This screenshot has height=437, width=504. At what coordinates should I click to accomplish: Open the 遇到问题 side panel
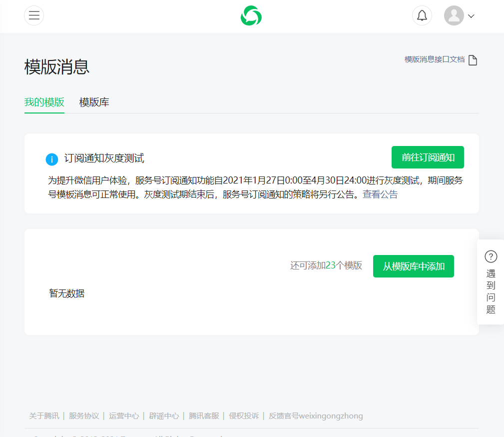[x=491, y=282]
